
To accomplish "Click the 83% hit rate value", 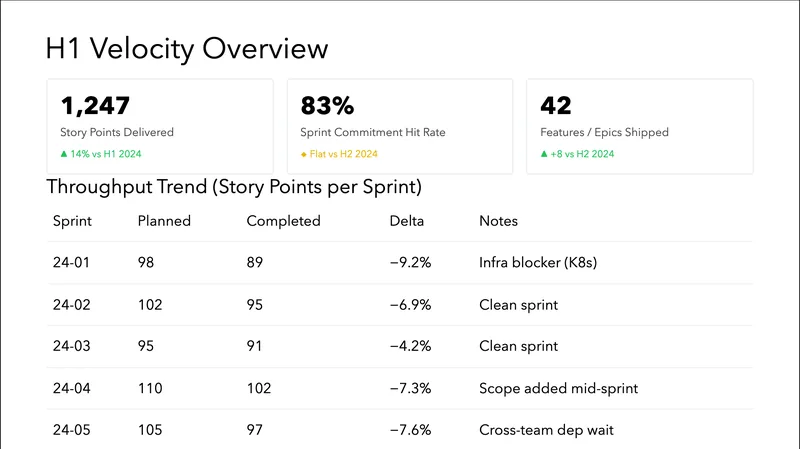I will click(328, 105).
